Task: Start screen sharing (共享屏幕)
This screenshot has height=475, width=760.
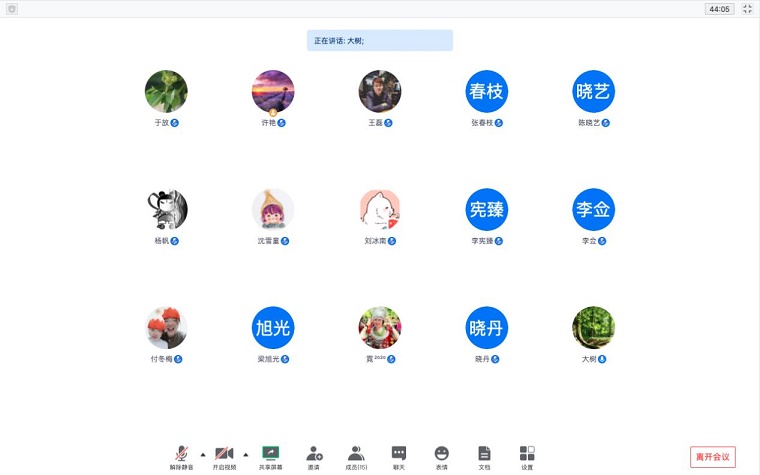Action: 270,455
